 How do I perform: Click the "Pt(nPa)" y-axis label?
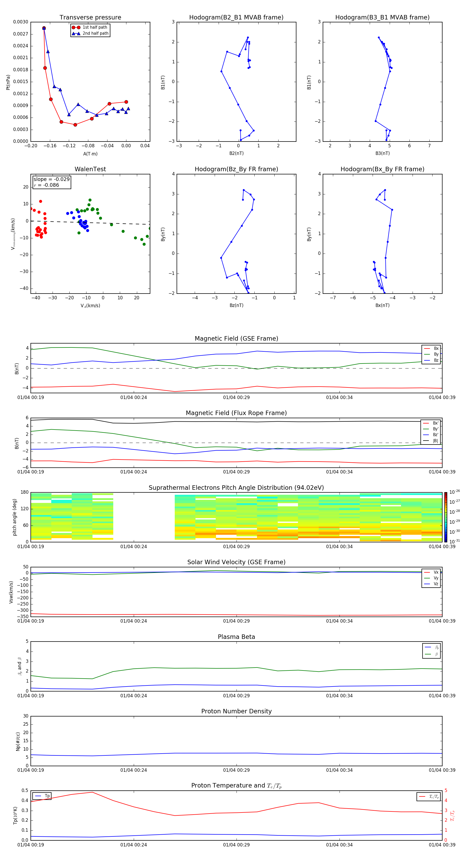(8, 82)
